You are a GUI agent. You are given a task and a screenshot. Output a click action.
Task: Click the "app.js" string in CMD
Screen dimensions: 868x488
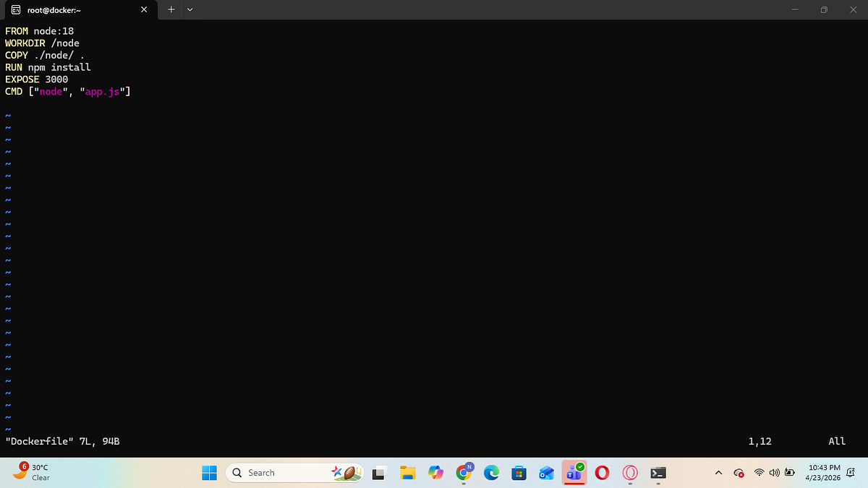pyautogui.click(x=103, y=92)
